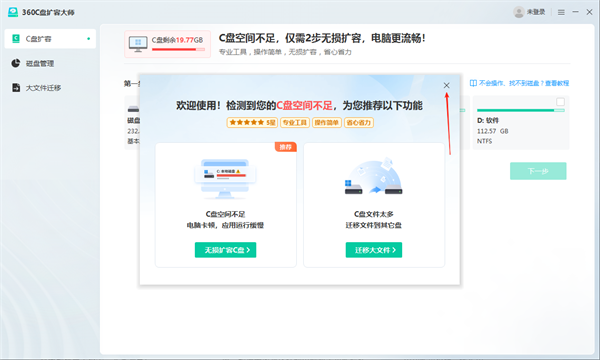Open the C盘扩容 sidebar tab
Image resolution: width=600 pixels, height=360 pixels.
[x=50, y=39]
